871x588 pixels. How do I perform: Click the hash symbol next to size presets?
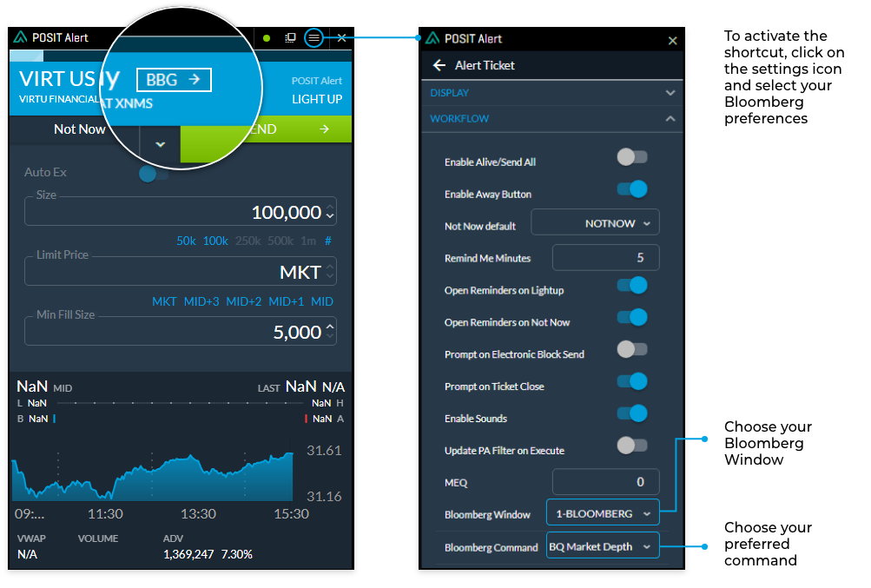tap(328, 241)
